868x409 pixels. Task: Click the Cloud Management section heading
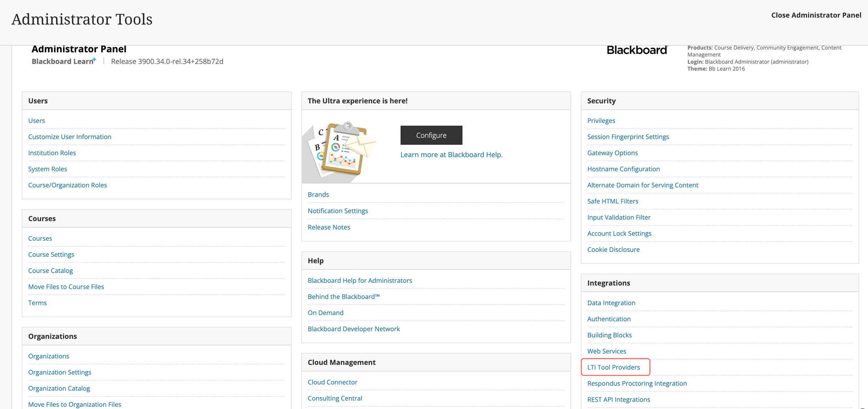point(342,363)
